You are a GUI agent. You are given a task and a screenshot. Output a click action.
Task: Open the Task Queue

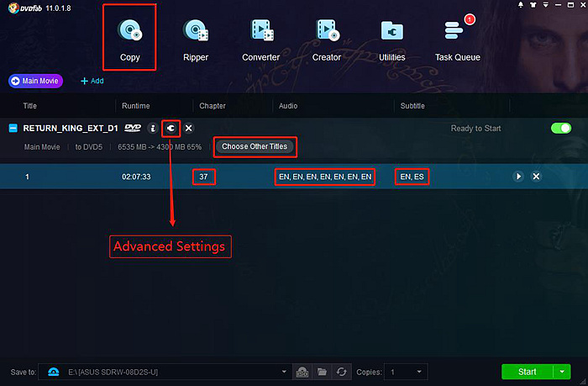(x=458, y=40)
